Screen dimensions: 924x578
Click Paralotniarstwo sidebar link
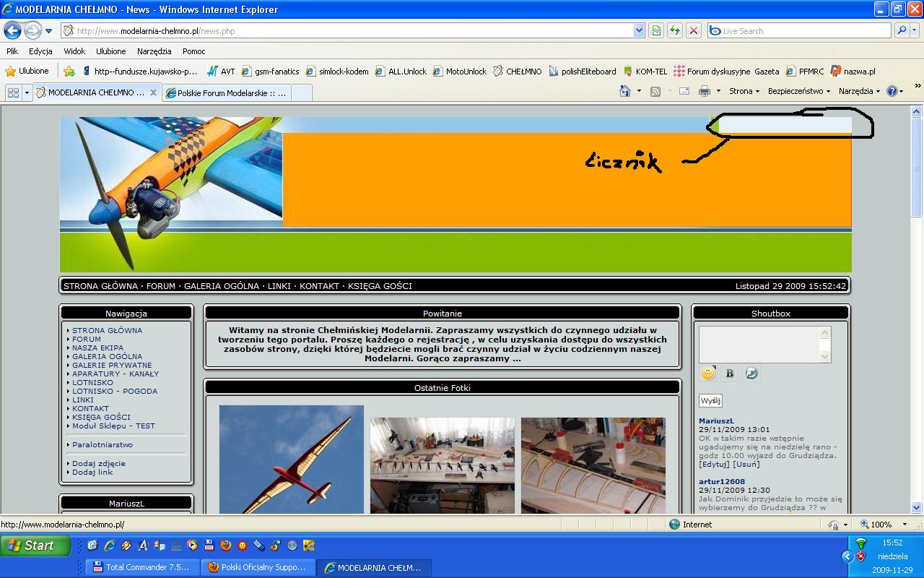click(103, 444)
